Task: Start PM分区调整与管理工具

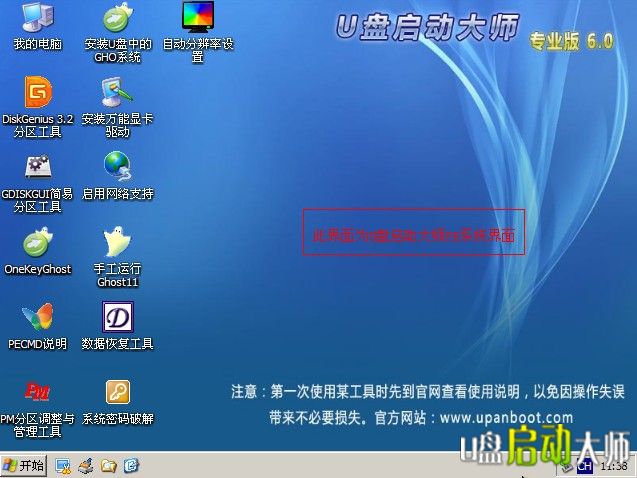Action: (x=37, y=392)
